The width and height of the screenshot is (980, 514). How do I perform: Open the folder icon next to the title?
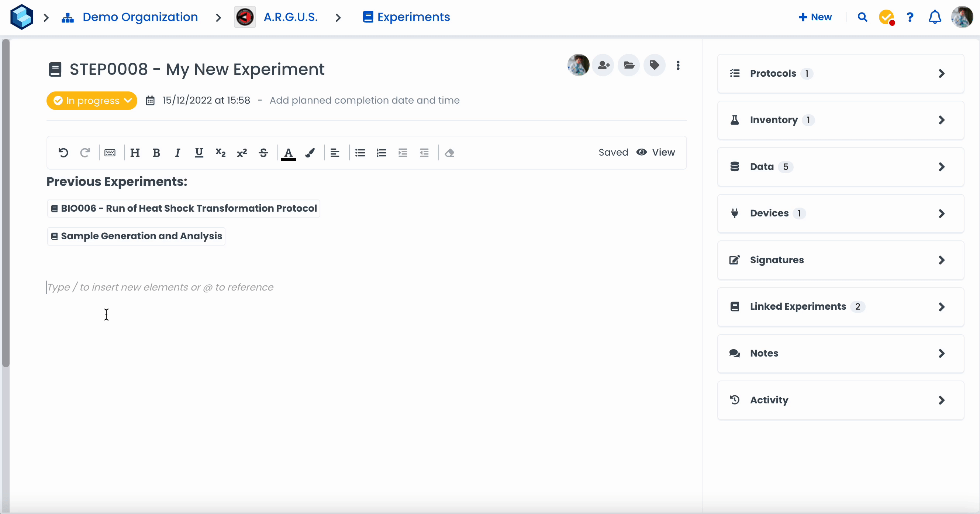tap(629, 65)
